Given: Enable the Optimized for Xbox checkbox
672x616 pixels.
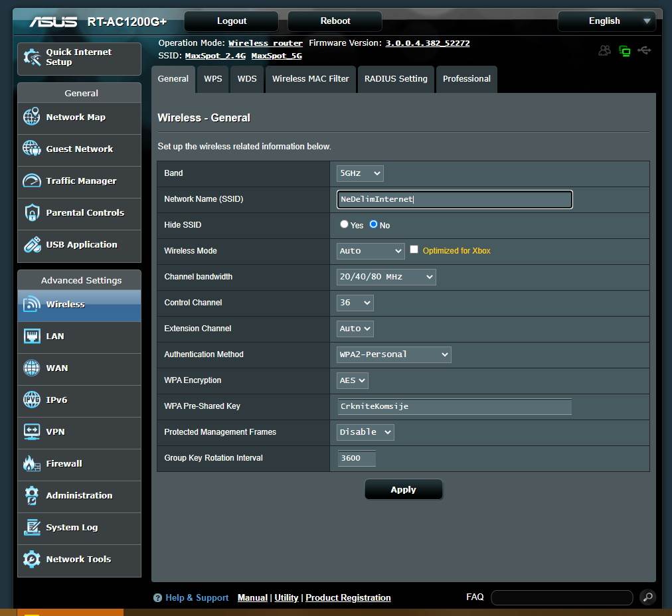Looking at the screenshot, I should (x=414, y=250).
